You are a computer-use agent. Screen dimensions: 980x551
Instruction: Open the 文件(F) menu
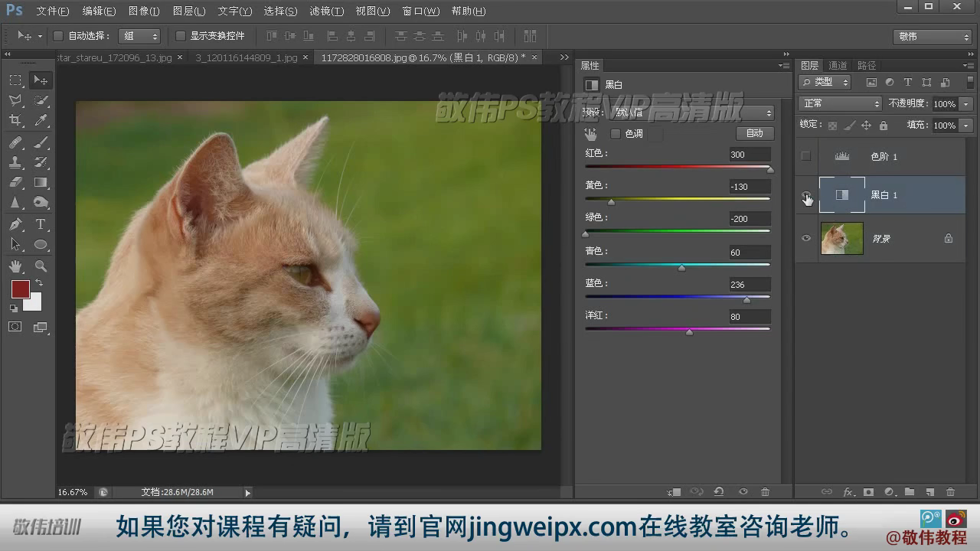(x=53, y=11)
